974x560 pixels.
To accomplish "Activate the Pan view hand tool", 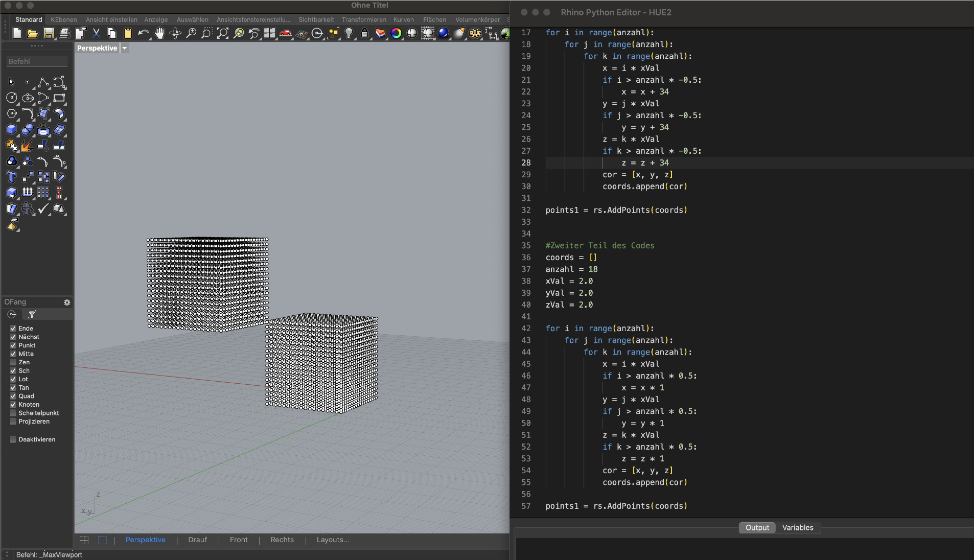I will (159, 33).
